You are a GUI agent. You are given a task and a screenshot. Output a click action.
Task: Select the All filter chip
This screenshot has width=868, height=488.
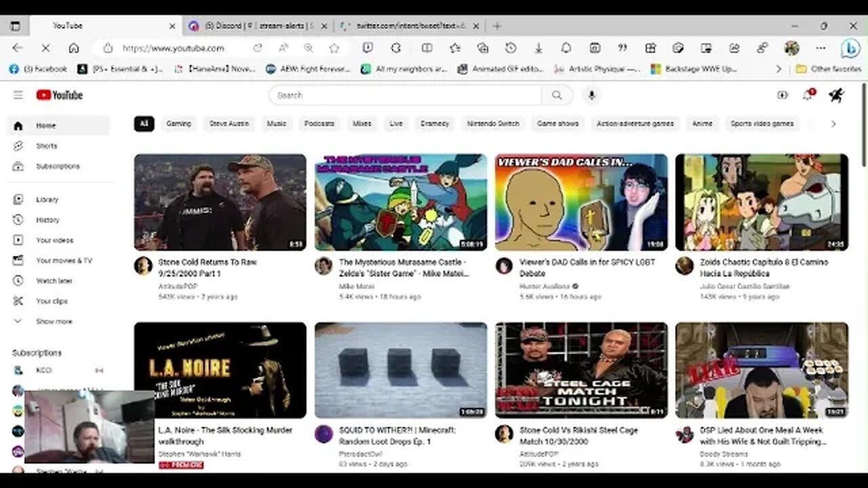[x=144, y=123]
